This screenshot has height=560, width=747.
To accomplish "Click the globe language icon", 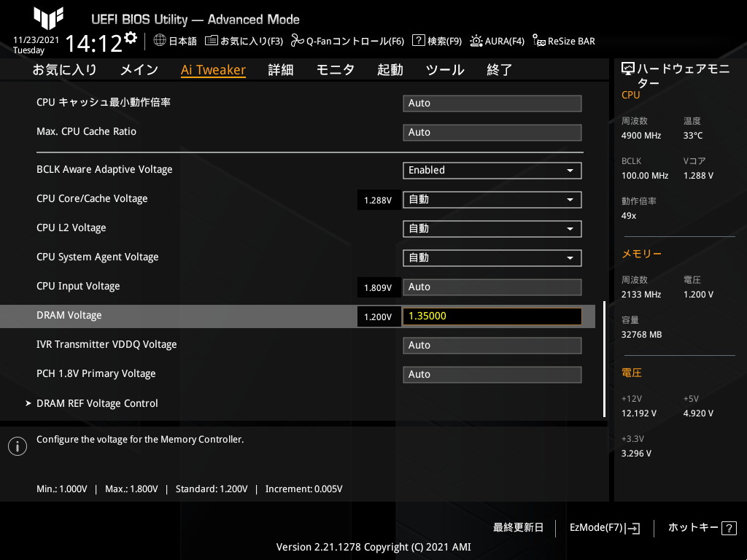I will point(160,41).
